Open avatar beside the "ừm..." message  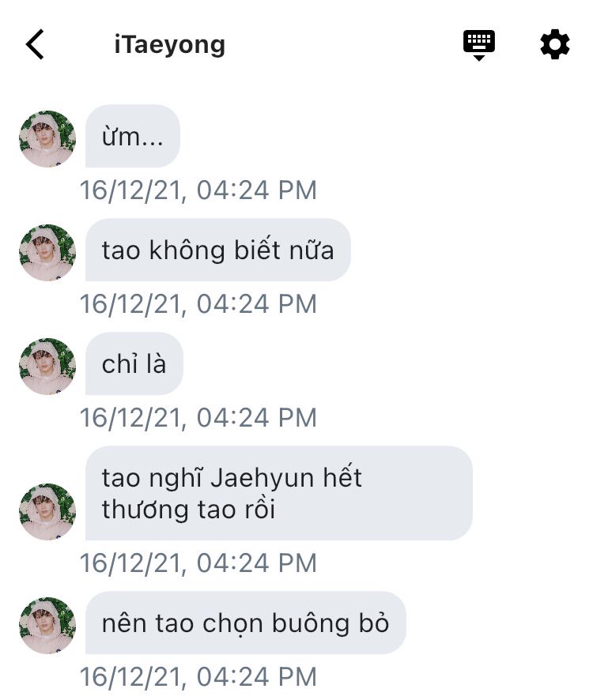[x=47, y=139]
